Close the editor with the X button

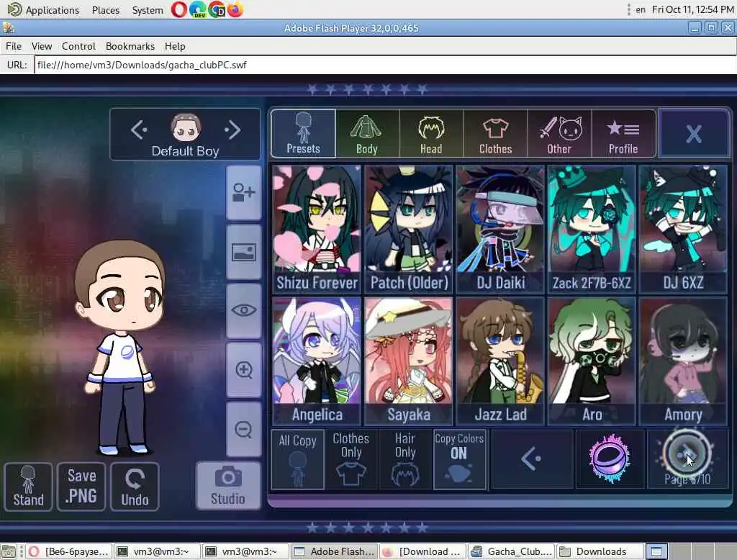694,134
